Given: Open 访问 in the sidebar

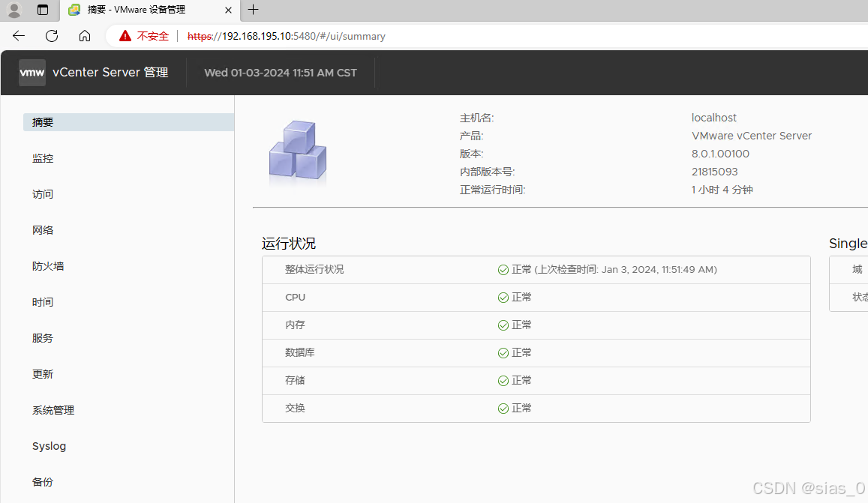Looking at the screenshot, I should 43,194.
